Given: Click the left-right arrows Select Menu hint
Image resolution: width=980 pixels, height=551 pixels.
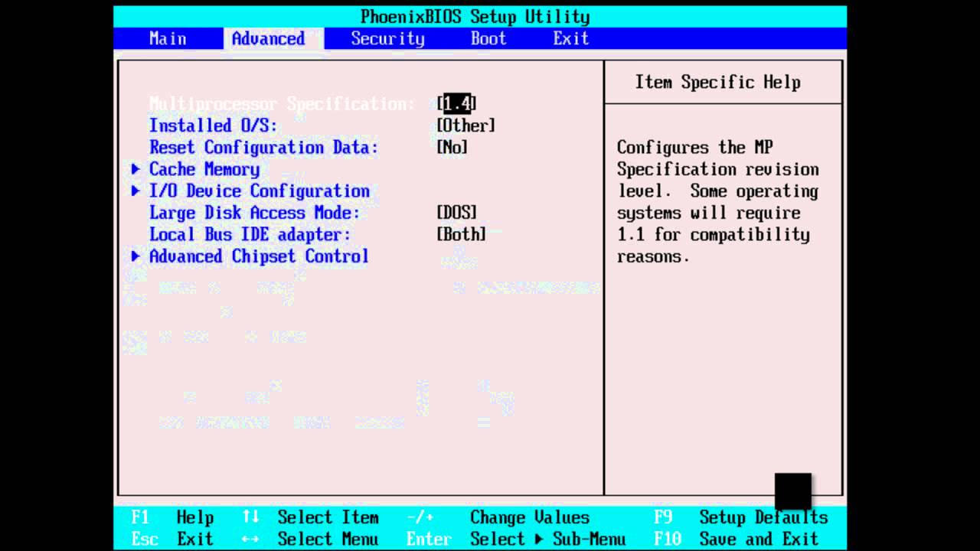Looking at the screenshot, I should (310, 539).
